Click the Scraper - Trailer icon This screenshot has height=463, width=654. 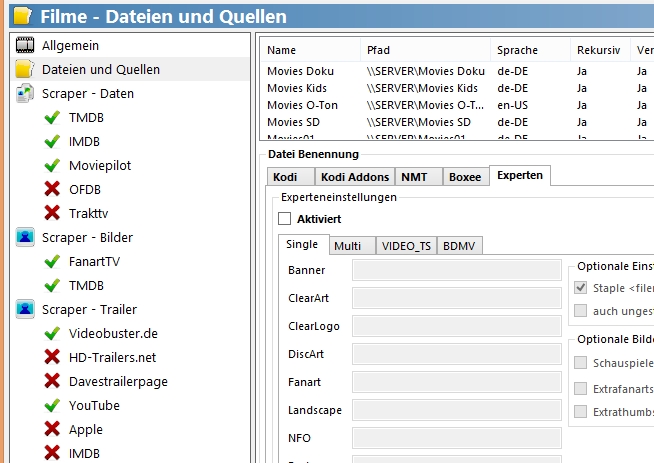click(25, 310)
